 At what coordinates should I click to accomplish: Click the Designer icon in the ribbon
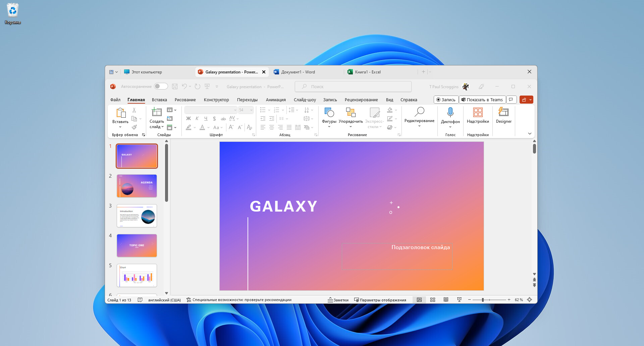tap(503, 112)
